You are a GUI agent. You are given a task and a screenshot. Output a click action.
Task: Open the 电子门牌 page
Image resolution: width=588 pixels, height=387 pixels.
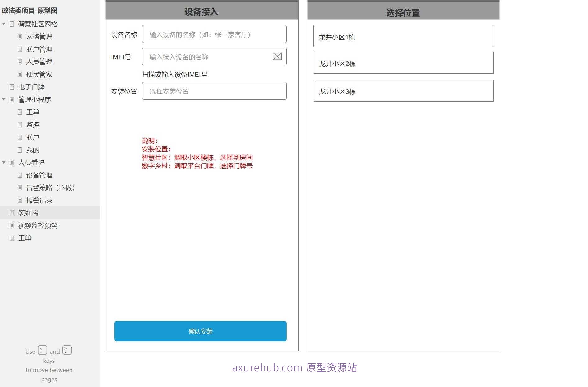click(31, 87)
